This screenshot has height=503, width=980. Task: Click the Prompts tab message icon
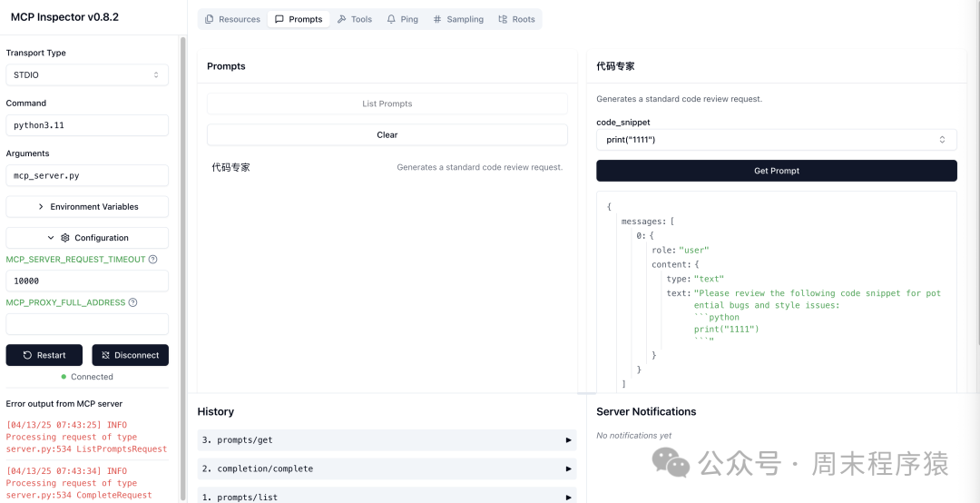tap(279, 19)
